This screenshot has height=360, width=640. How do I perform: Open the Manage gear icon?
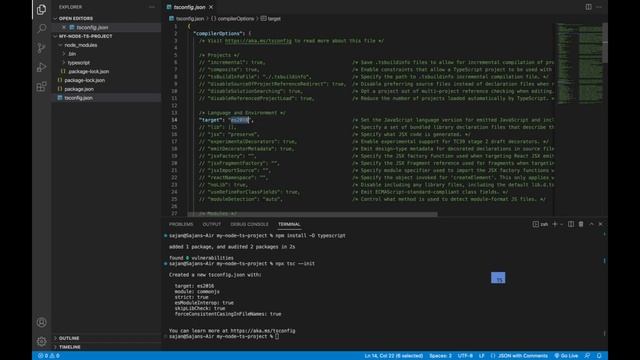[x=41, y=341]
